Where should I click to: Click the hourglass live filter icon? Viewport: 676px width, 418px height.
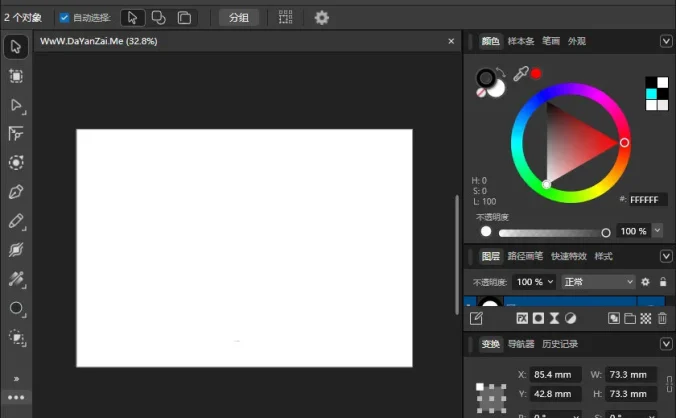point(554,318)
